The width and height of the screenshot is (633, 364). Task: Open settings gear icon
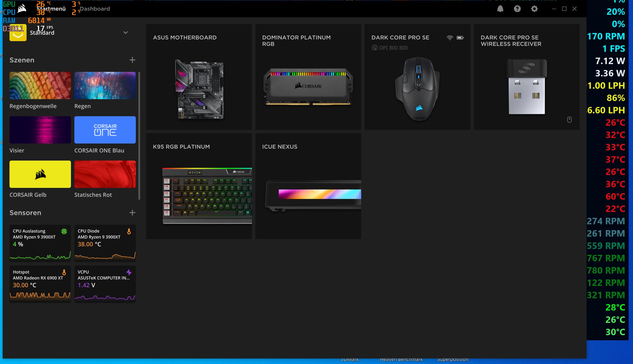click(x=534, y=9)
